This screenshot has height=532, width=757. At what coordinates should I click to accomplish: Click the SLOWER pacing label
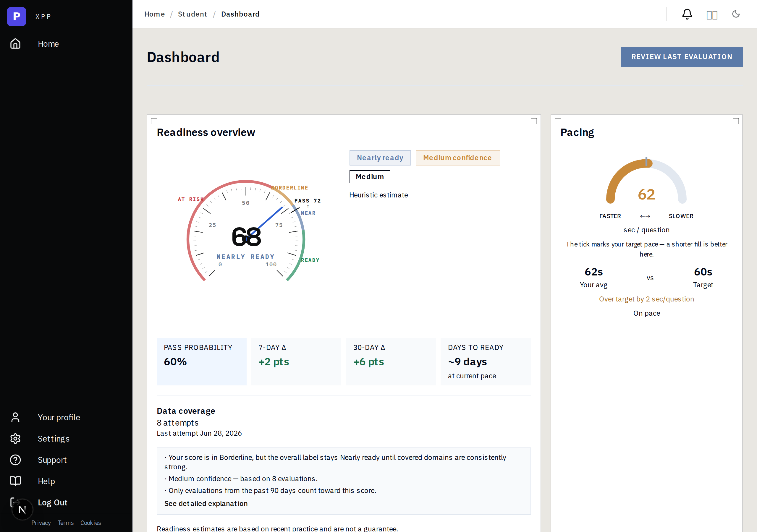(x=681, y=216)
